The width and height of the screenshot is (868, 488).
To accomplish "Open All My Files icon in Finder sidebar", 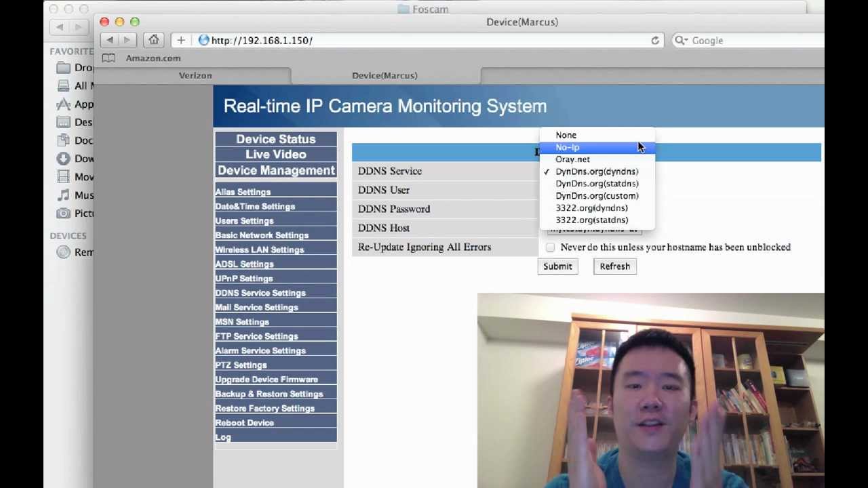I will pos(63,85).
